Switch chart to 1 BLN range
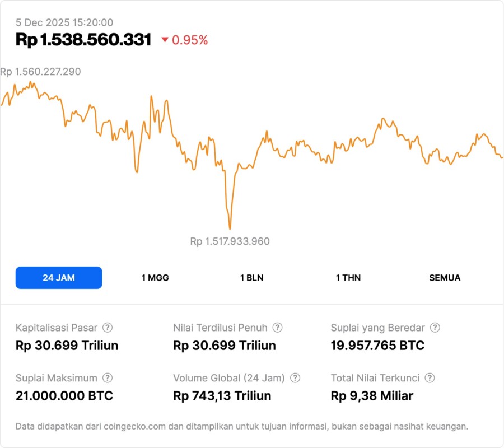The width and height of the screenshot is (504, 448). pos(251,278)
